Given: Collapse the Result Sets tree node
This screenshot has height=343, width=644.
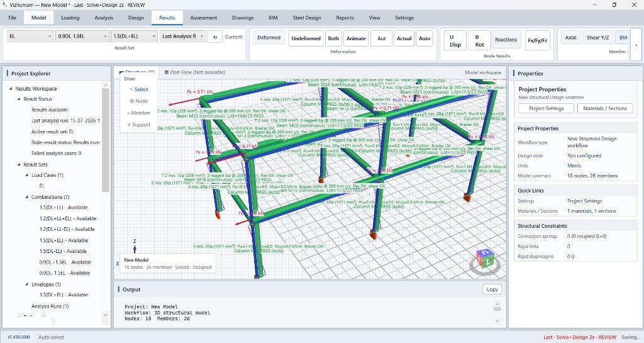Looking at the screenshot, I should pyautogui.click(x=19, y=164).
